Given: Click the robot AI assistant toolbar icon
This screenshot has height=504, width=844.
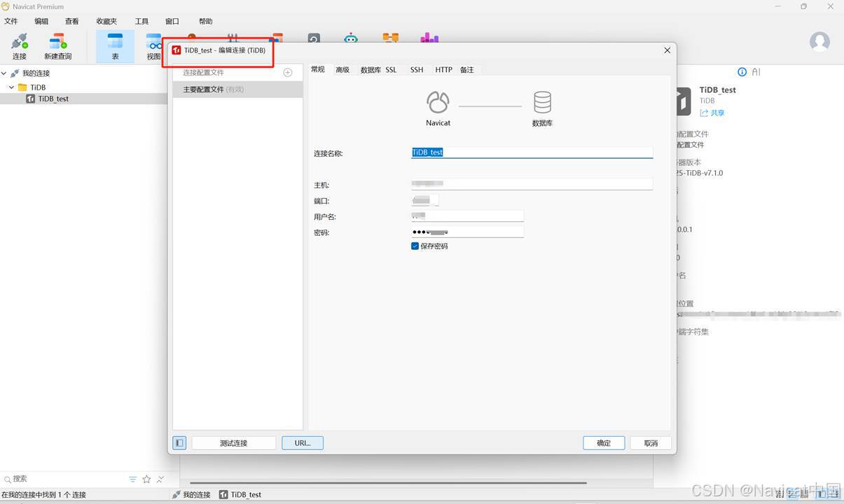Looking at the screenshot, I should pos(351,38).
